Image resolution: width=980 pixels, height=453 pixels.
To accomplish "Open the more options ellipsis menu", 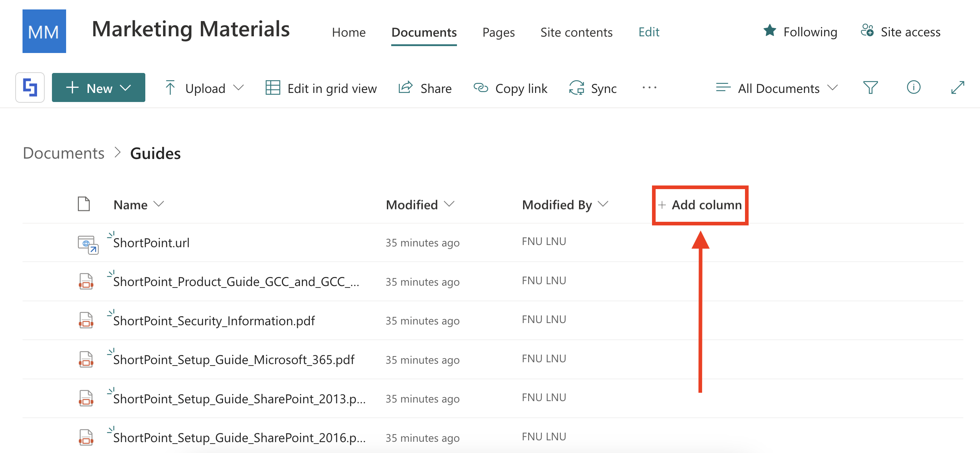I will pos(649,88).
